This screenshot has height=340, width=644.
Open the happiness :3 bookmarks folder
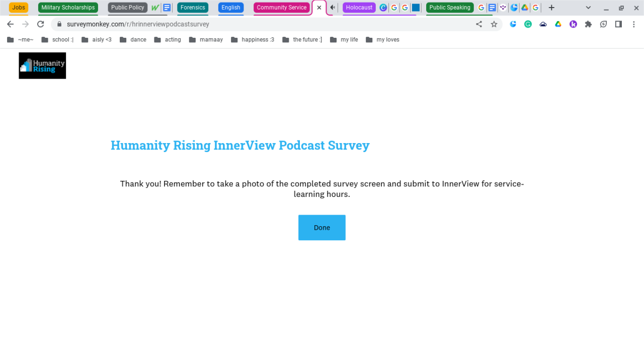point(253,40)
